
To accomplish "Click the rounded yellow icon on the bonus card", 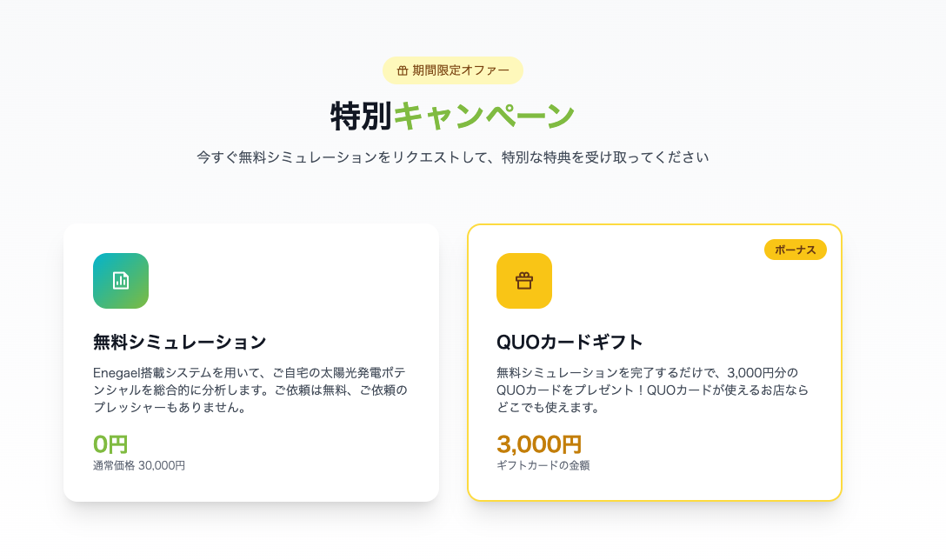I will tap(524, 280).
